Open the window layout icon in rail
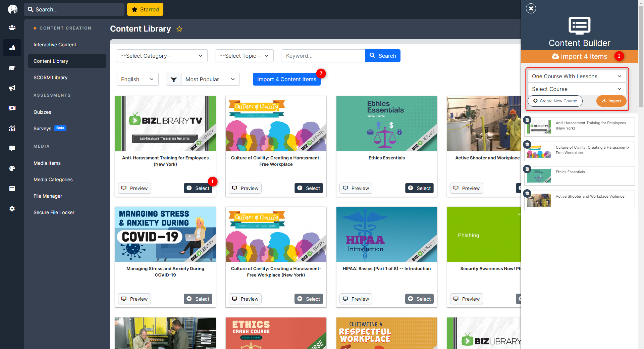This screenshot has width=644, height=349. (12, 189)
